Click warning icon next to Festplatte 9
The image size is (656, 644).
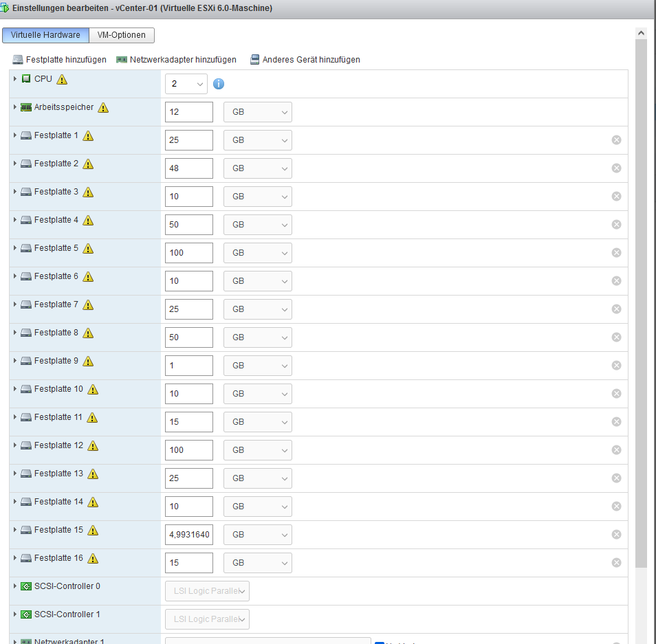[x=88, y=362]
